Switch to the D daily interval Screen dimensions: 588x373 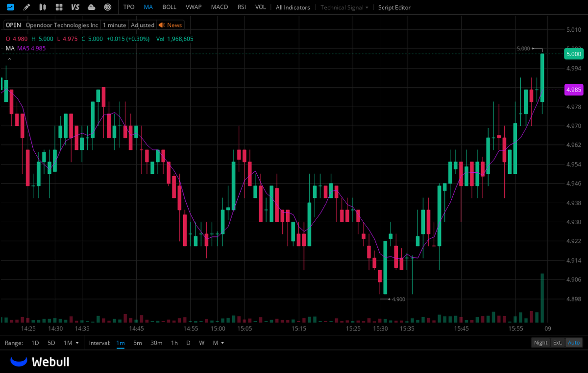click(188, 343)
